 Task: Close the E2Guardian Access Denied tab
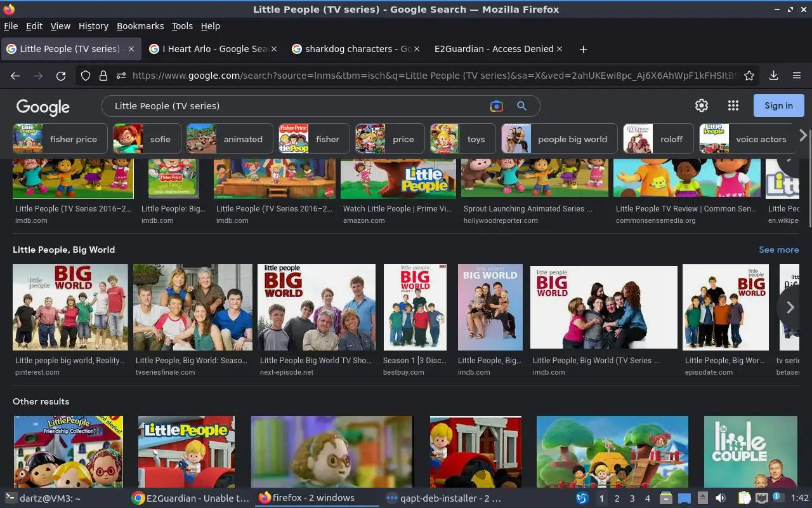click(560, 49)
